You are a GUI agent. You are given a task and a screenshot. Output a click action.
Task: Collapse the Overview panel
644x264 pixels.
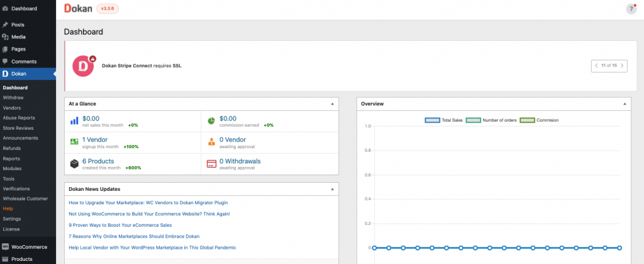[625, 104]
